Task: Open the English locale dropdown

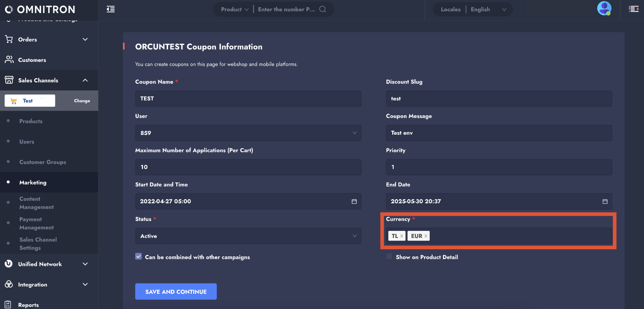Action: point(488,10)
